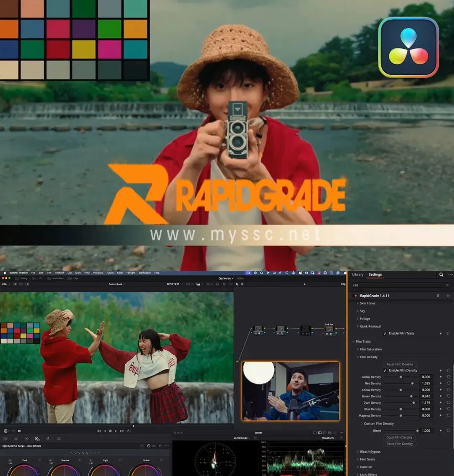Reset the Dark color wheel
The image size is (454, 476).
40,460
